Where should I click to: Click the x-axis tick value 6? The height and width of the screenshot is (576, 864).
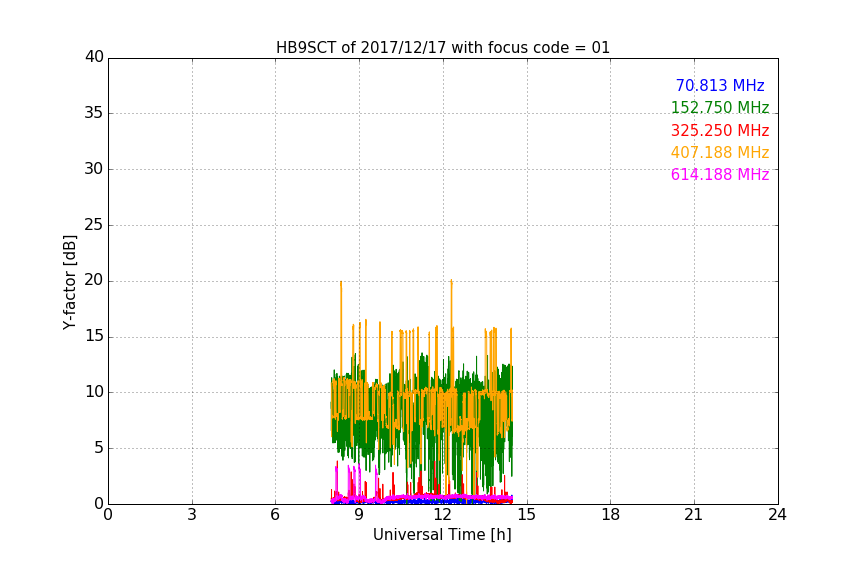click(276, 515)
